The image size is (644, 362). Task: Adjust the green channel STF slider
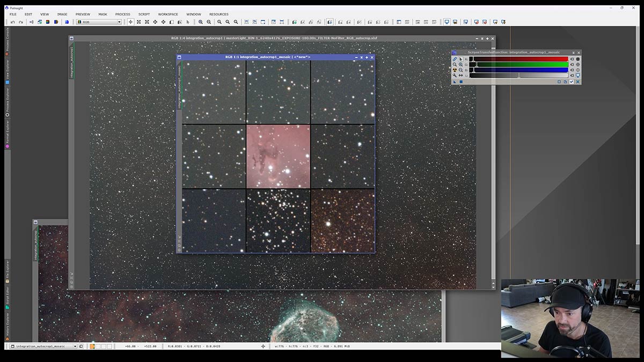[x=518, y=64]
